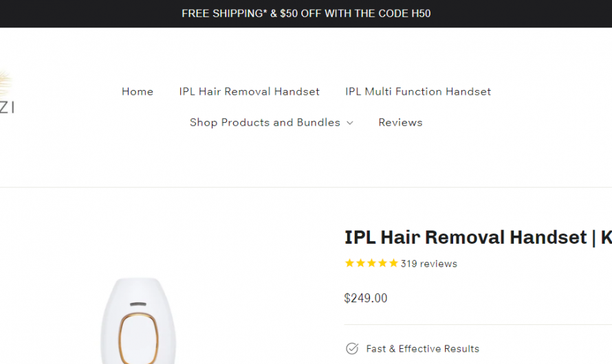Image resolution: width=612 pixels, height=364 pixels.
Task: Open the 319 reviews link
Action: [429, 264]
